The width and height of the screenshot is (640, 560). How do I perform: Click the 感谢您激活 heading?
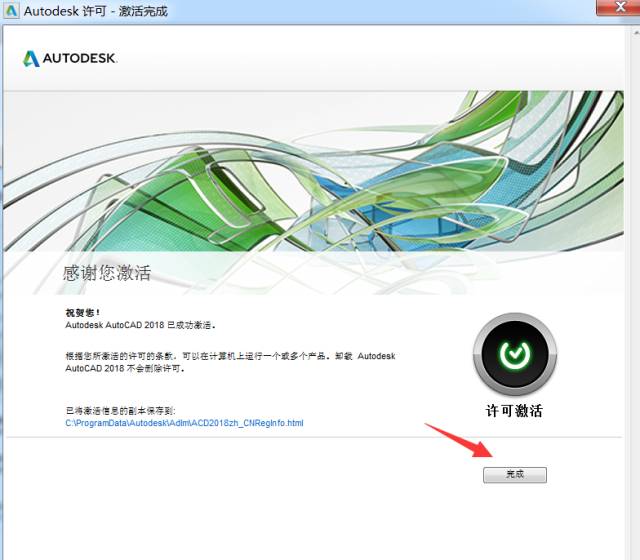point(106,273)
